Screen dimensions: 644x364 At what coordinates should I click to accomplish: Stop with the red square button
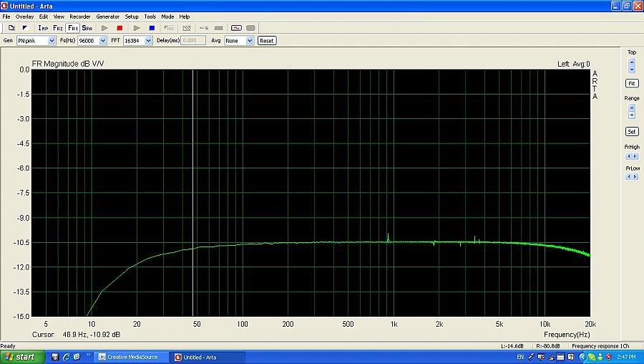[119, 28]
